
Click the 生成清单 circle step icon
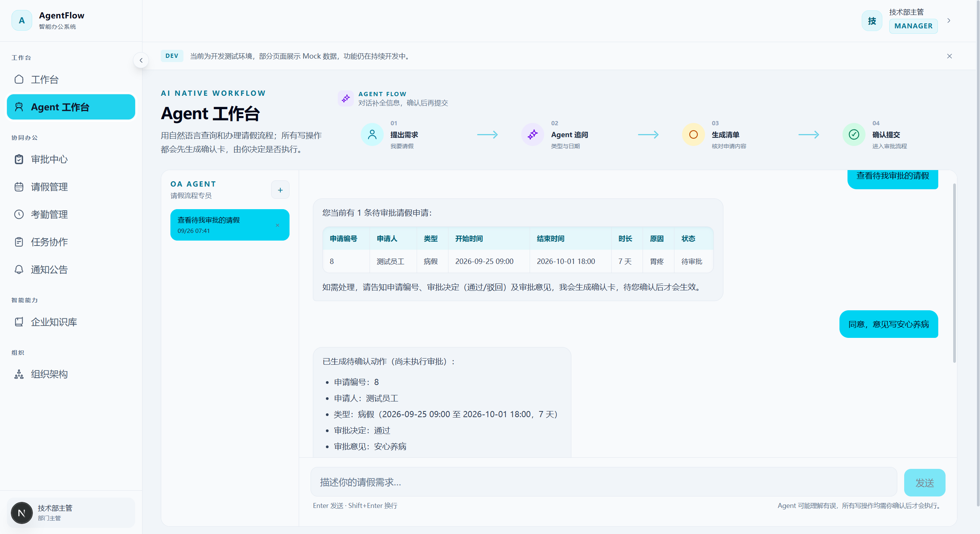[x=694, y=134]
